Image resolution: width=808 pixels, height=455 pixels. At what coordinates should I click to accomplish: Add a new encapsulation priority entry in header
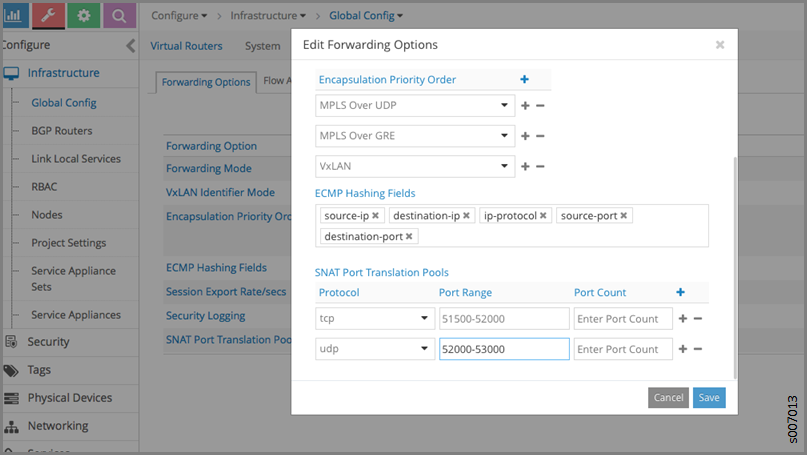pos(524,79)
